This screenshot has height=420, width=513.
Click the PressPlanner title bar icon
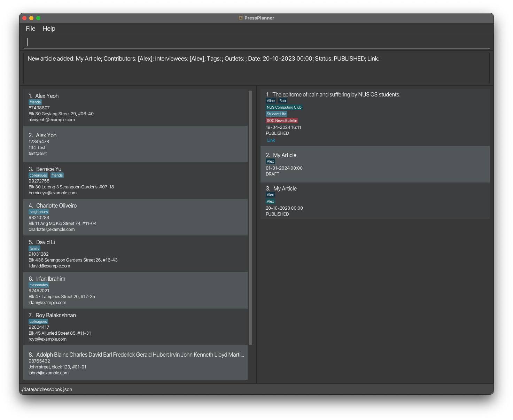[x=240, y=18]
